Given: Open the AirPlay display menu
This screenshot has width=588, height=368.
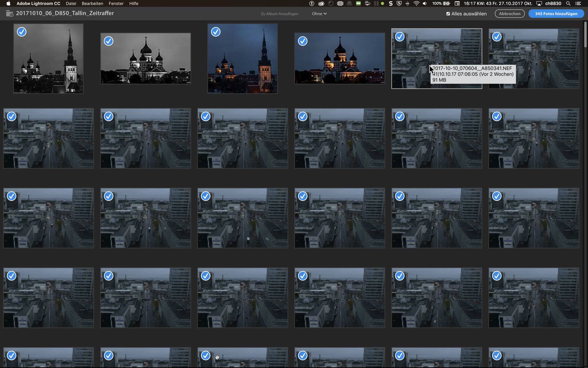Looking at the screenshot, I should pos(539,3).
